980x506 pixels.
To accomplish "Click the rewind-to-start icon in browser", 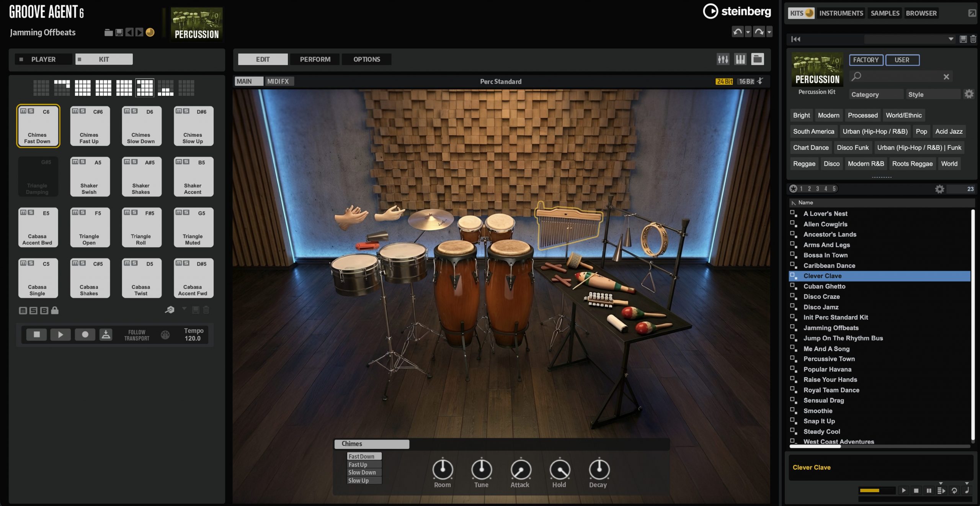I will [796, 39].
